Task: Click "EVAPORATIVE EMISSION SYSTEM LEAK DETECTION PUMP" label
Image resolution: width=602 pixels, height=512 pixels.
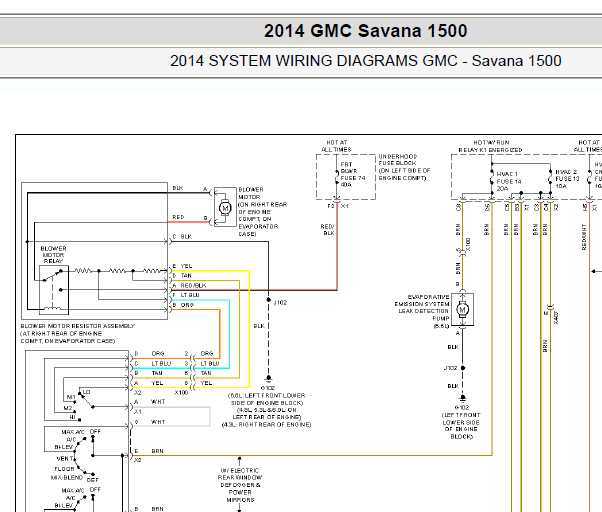Action: (422, 311)
